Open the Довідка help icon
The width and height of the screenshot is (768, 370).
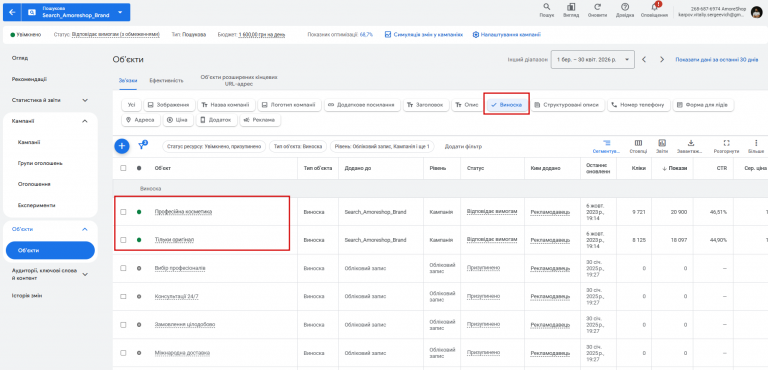click(x=624, y=7)
